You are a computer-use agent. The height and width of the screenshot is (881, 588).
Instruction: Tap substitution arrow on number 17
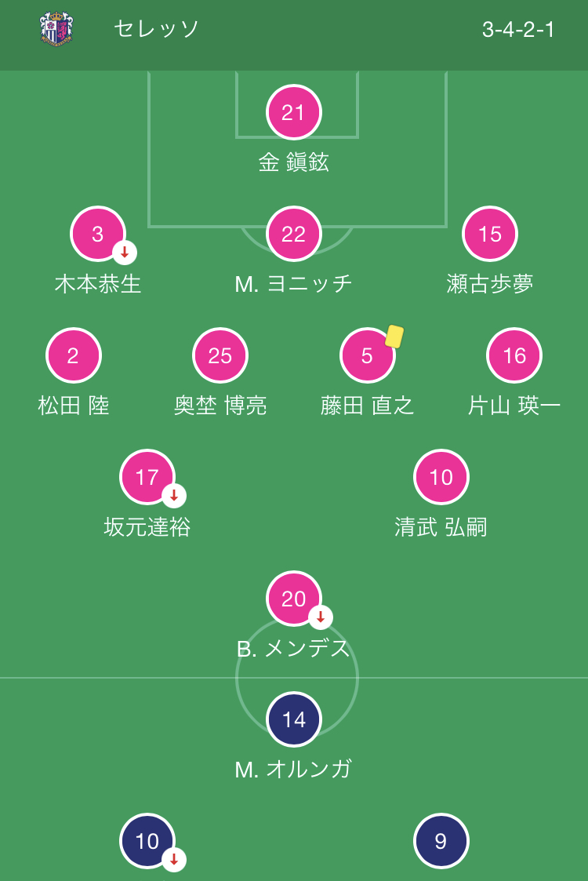click(174, 496)
